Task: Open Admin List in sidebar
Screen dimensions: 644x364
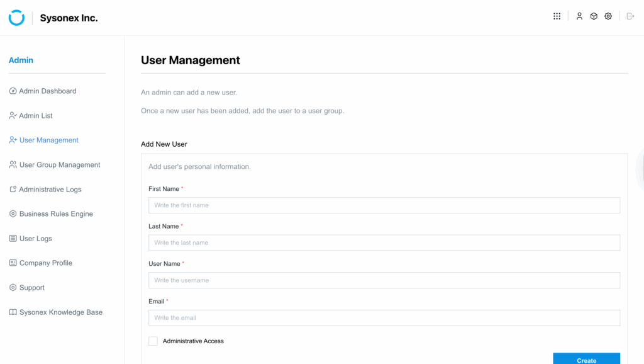Action: tap(36, 116)
